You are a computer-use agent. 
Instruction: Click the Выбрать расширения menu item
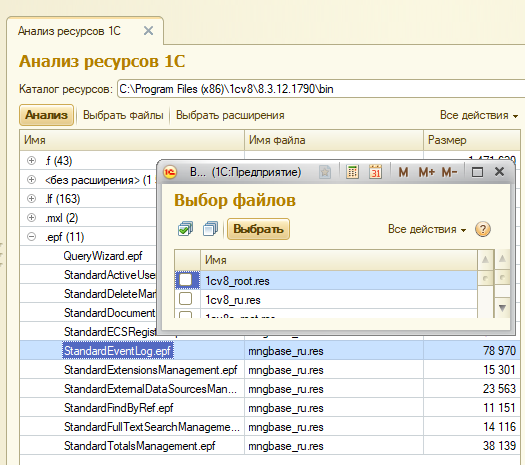pos(230,115)
